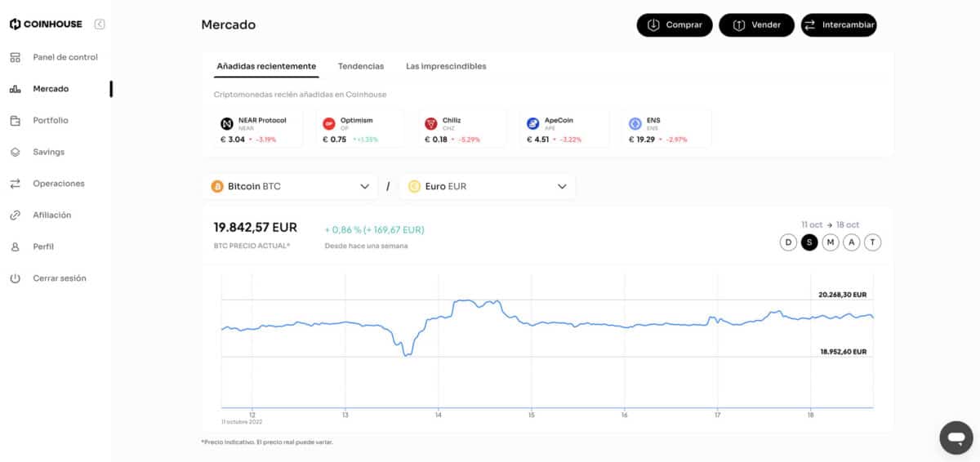Click the 18.952,60 EUR low label
This screenshot has width=980, height=462.
point(843,351)
